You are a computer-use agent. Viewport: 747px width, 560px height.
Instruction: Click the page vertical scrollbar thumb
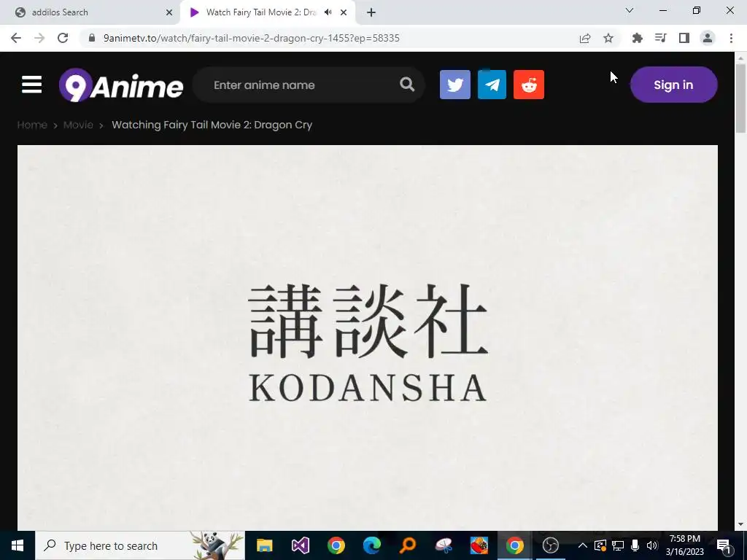740,98
